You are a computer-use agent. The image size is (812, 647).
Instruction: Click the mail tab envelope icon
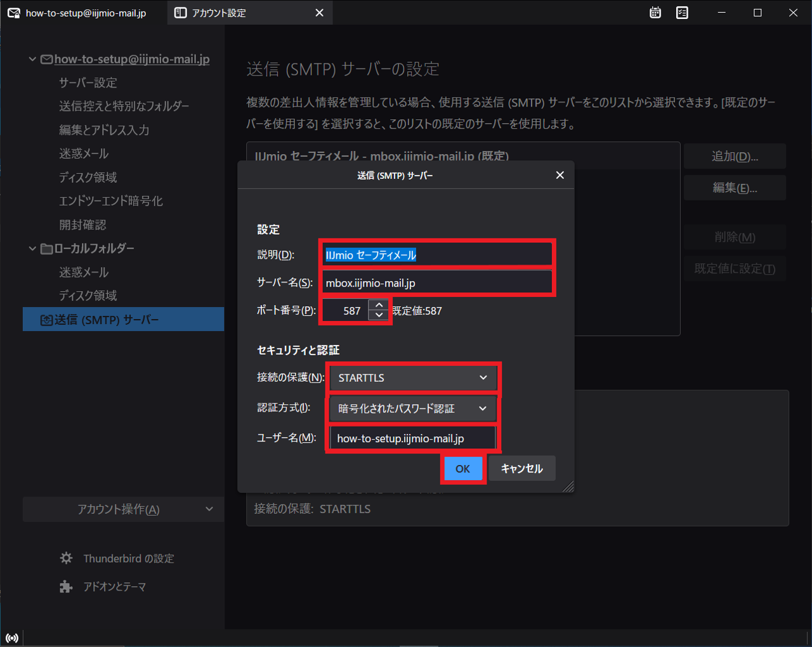click(14, 13)
